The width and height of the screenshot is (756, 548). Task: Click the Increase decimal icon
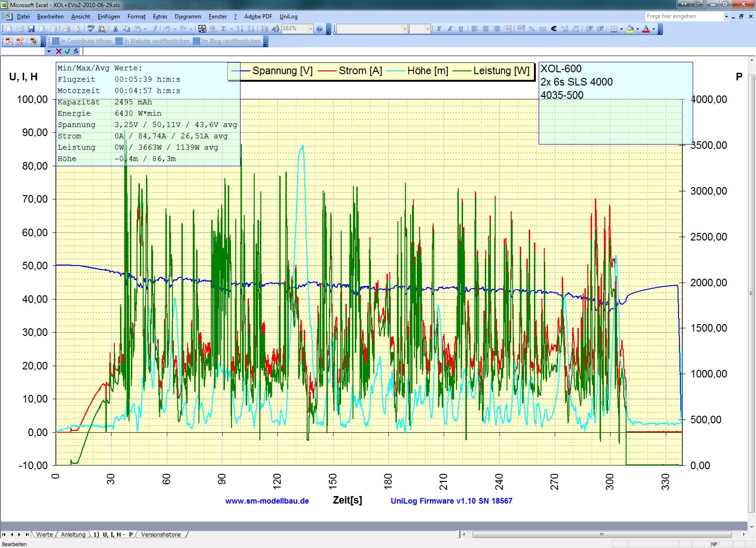pyautogui.click(x=565, y=29)
